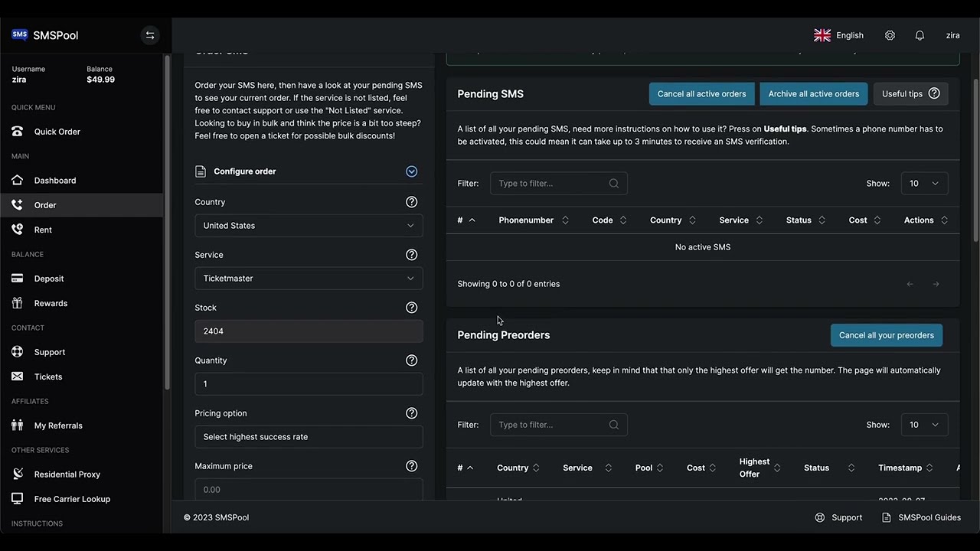The height and width of the screenshot is (551, 980).
Task: Show help for the Service field
Action: pos(412,255)
